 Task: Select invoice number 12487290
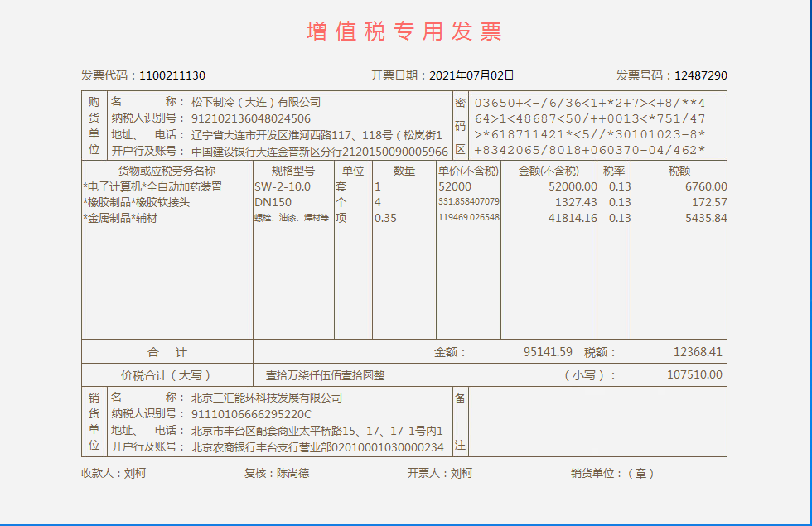tap(701, 75)
